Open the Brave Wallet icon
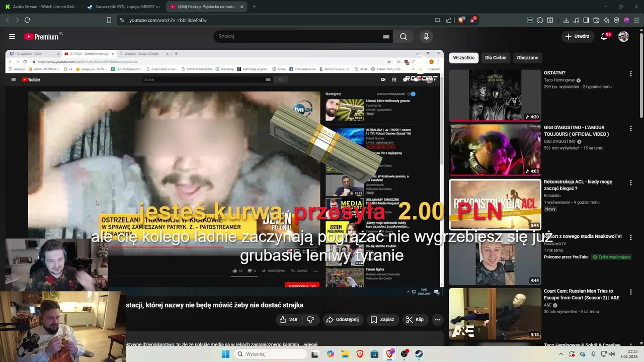644x362 pixels. tap(596, 20)
